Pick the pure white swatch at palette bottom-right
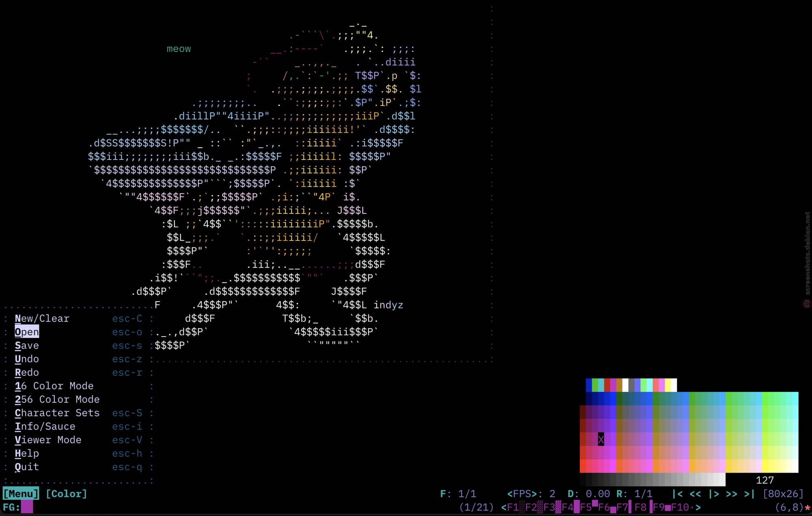This screenshot has width=812, height=516. (x=795, y=466)
